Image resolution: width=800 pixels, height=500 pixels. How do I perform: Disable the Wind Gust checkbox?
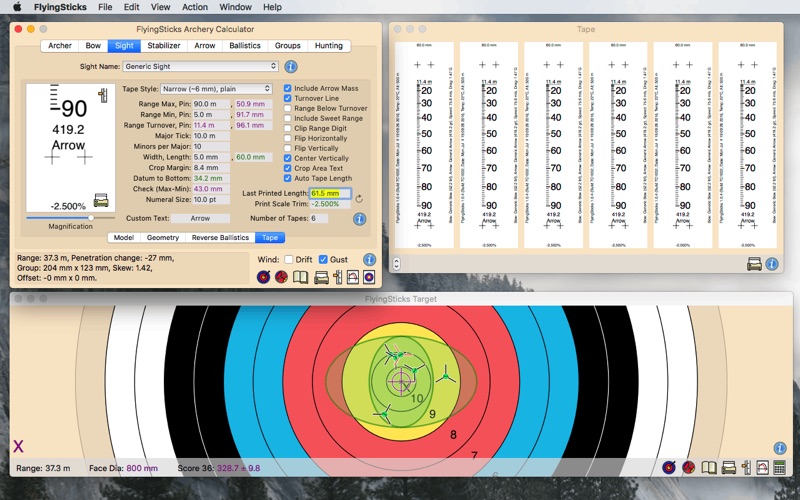tap(323, 259)
